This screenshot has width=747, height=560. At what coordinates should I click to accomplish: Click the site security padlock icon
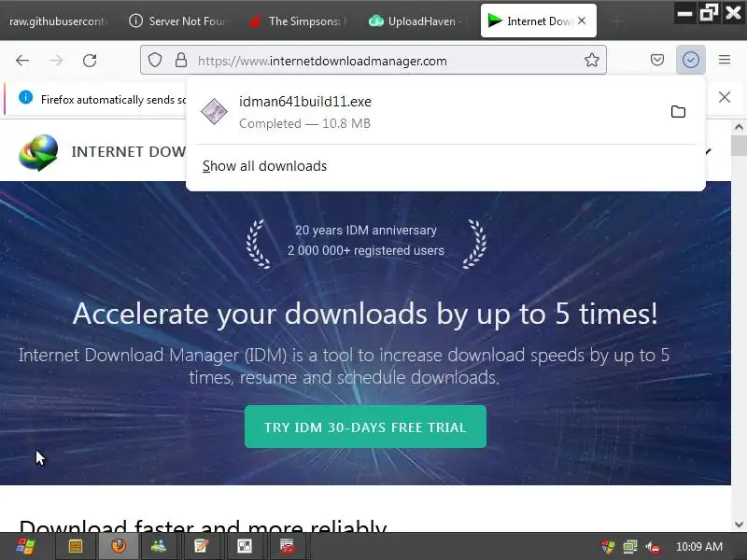coord(181,60)
